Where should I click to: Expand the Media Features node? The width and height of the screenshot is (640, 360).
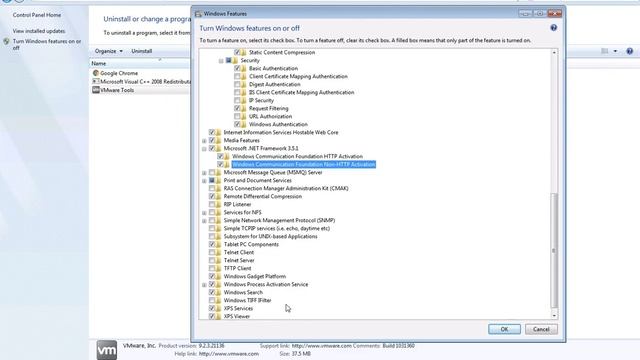click(204, 141)
